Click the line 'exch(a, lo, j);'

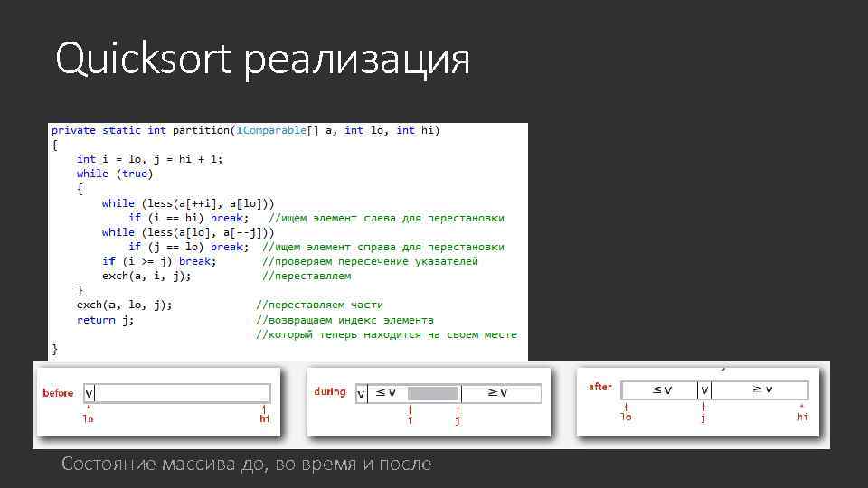pos(125,305)
